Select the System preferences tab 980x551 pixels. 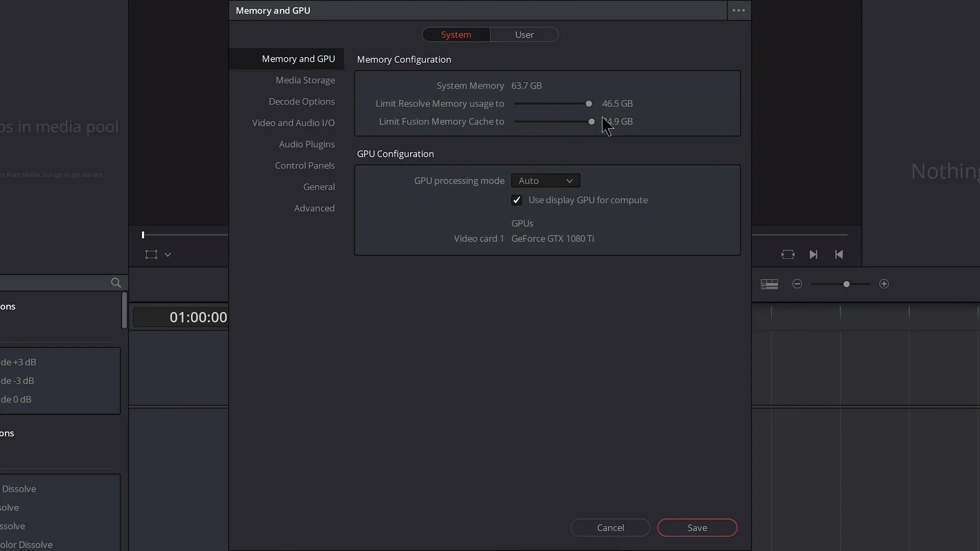(x=456, y=35)
